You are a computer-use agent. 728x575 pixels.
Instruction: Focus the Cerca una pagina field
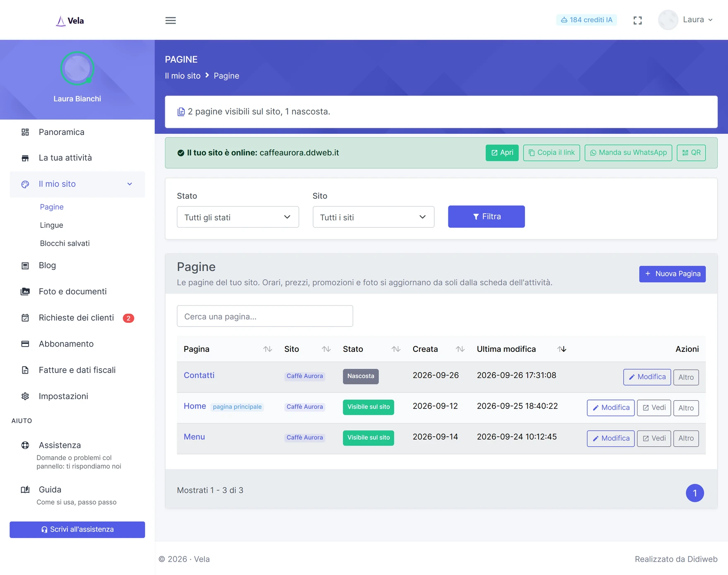click(x=265, y=316)
